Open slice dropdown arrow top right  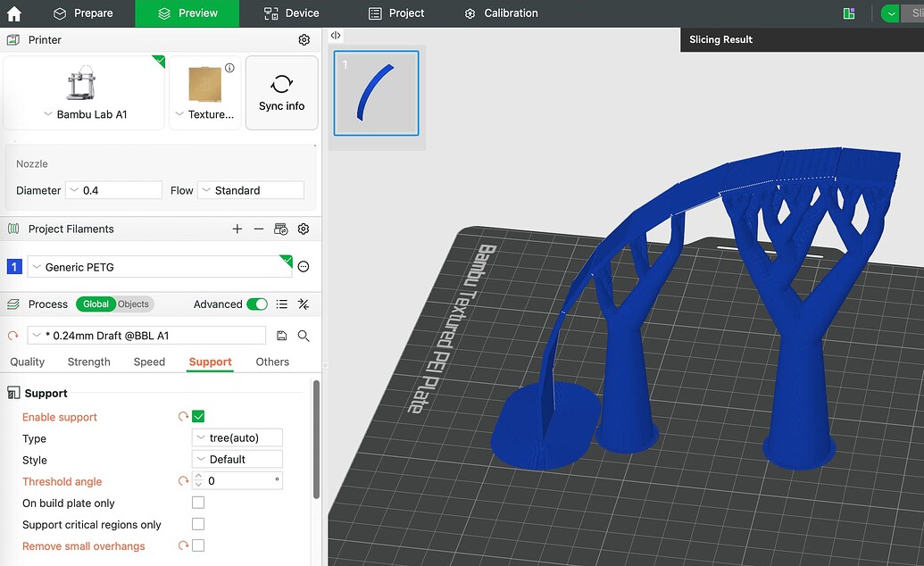(x=890, y=13)
